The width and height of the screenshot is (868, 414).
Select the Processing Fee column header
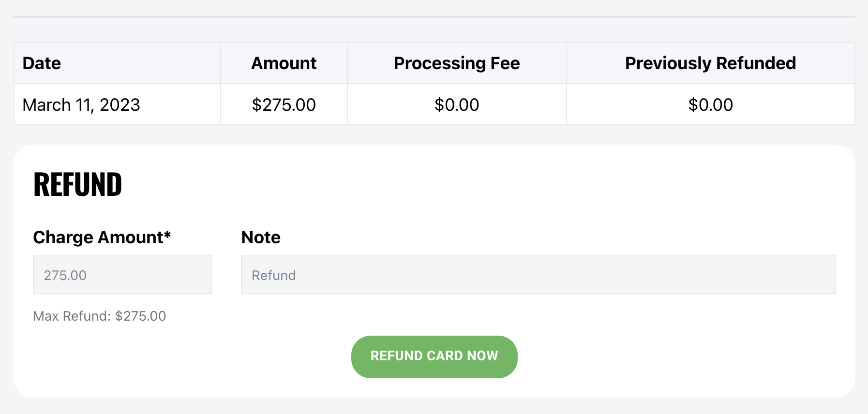456,63
